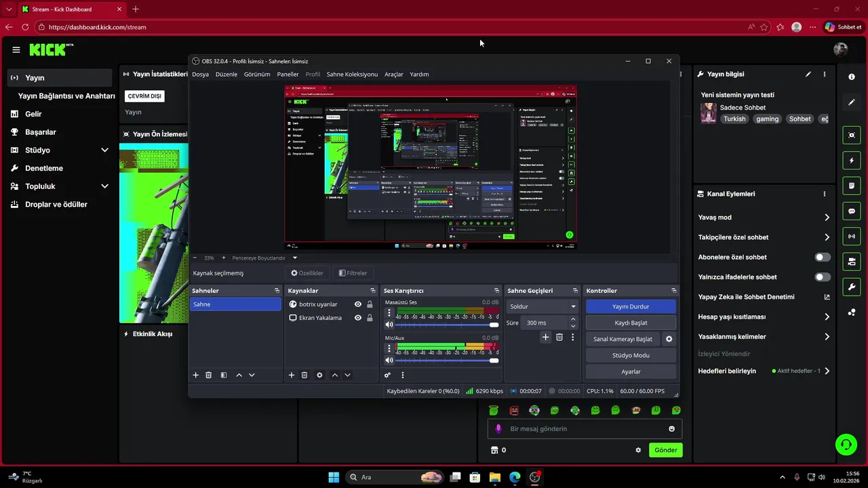Open Dosya menu in OBS
This screenshot has height=488, width=868.
[x=200, y=74]
